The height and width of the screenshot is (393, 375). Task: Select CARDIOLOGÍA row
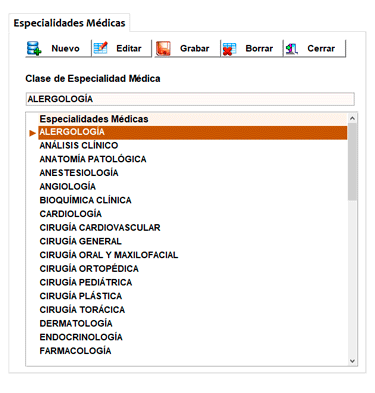tap(193, 214)
